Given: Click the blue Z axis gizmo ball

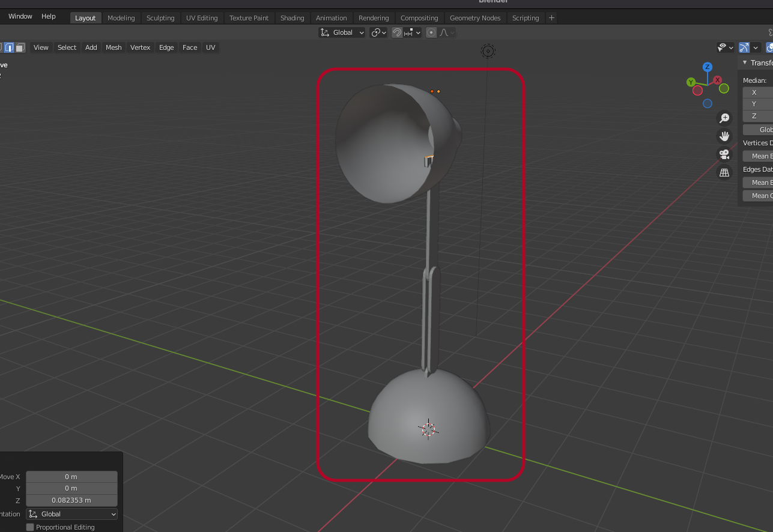Looking at the screenshot, I should click(x=708, y=67).
